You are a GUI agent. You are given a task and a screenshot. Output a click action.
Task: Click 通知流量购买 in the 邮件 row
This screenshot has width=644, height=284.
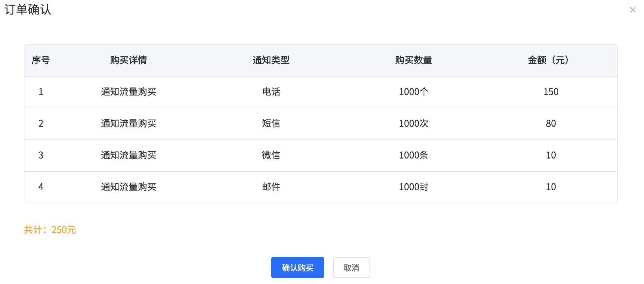pyautogui.click(x=128, y=187)
